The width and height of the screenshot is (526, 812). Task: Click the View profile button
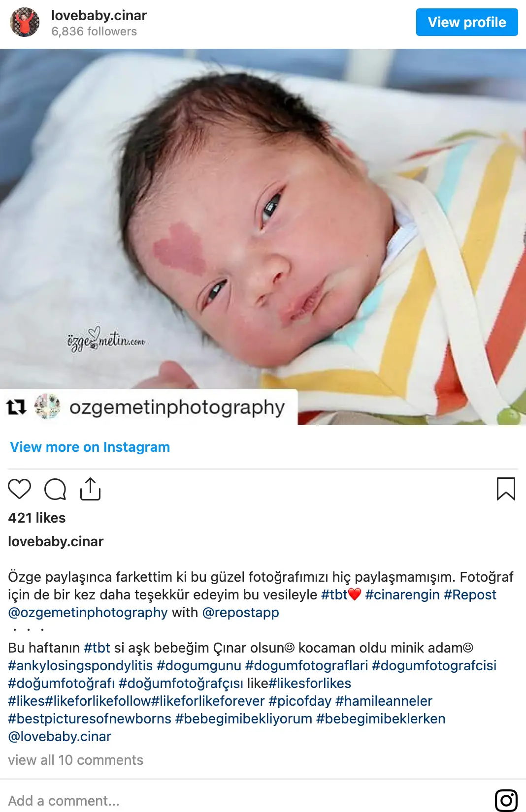pos(467,22)
